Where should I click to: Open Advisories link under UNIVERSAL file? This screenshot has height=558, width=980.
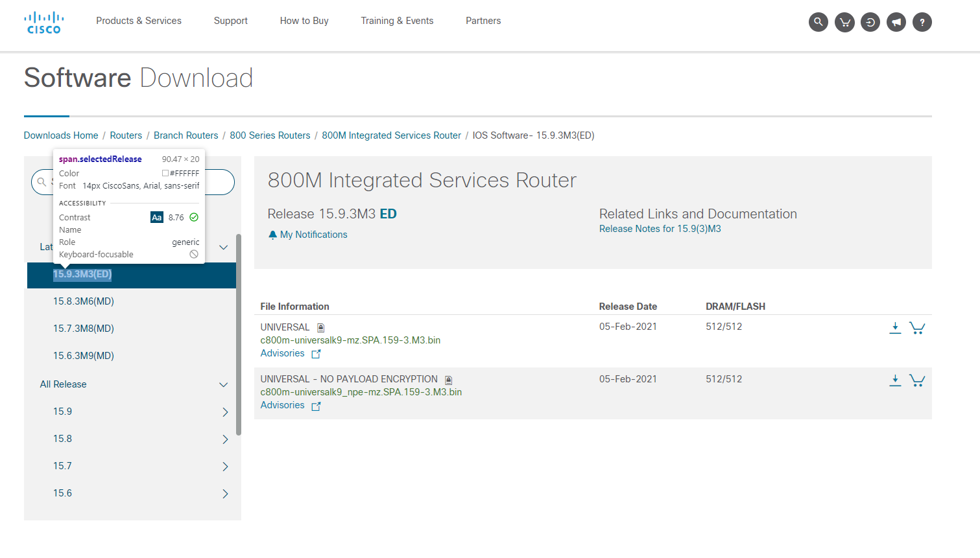[x=282, y=353]
